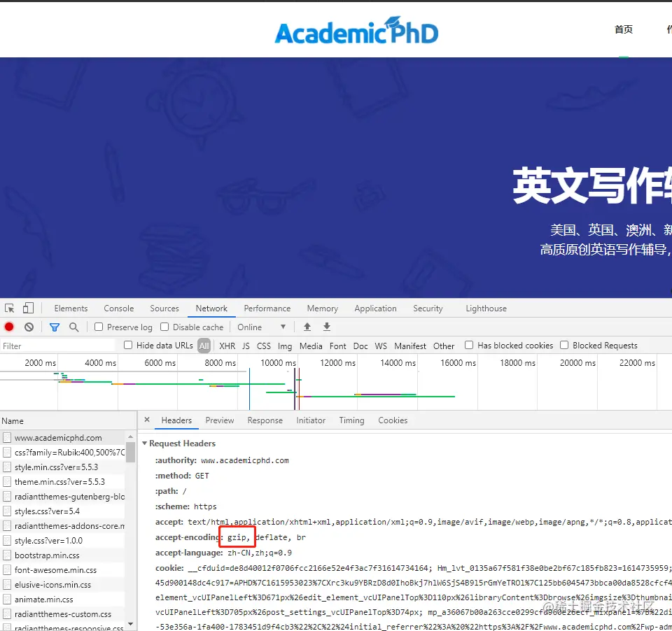The width and height of the screenshot is (672, 631).
Task: Filter requests by JS
Action: pos(246,346)
